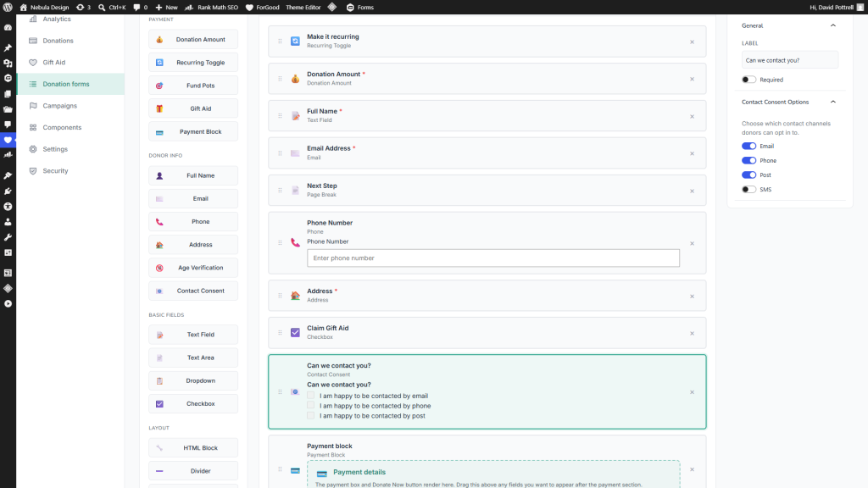Image resolution: width=868 pixels, height=488 pixels.
Task: Add Contact Consent field from palette
Action: click(x=193, y=291)
